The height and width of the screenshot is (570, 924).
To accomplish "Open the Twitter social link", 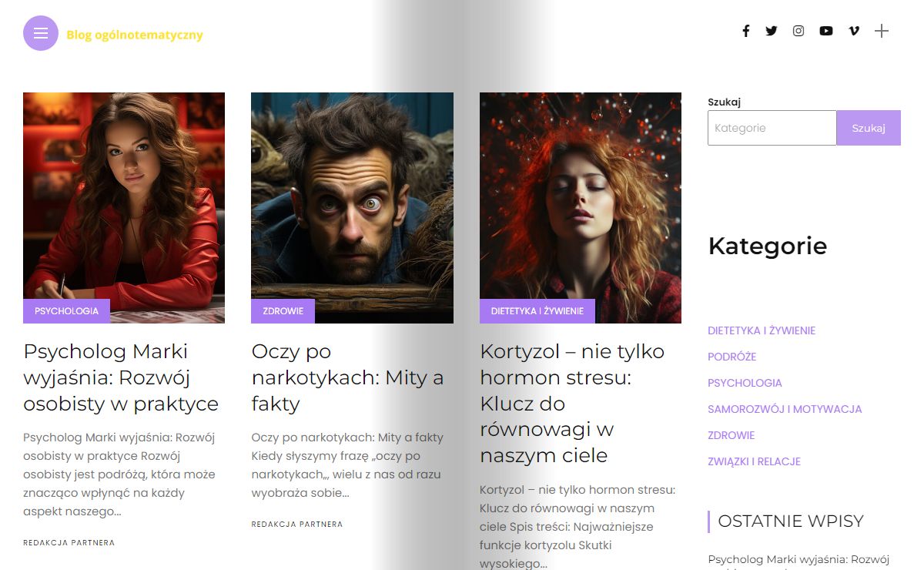I will coord(772,31).
